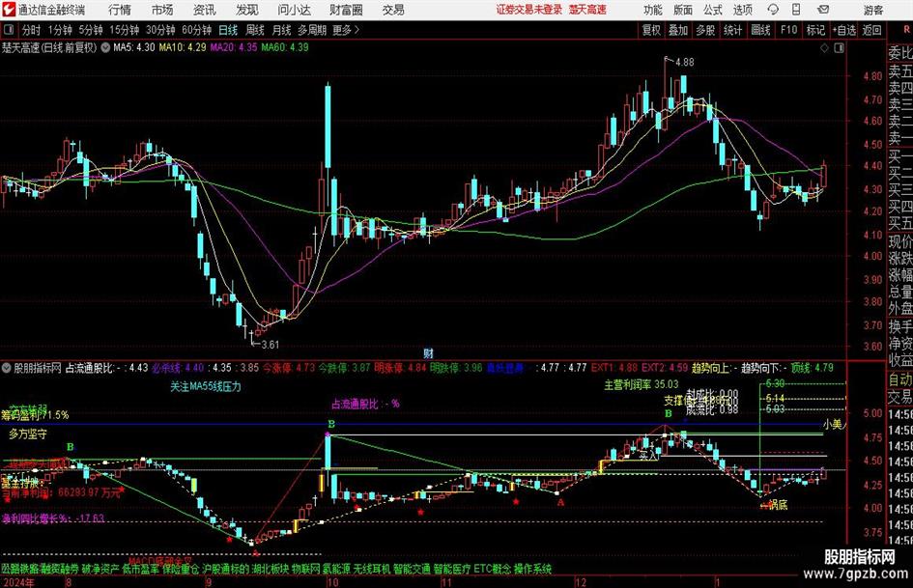Expand 更多 periods chevron
Image resolution: width=913 pixels, height=588 pixels.
tap(357, 30)
